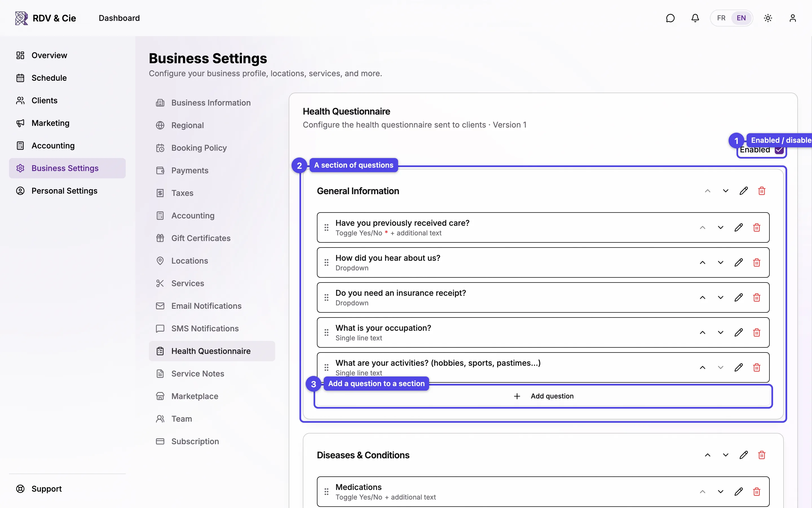Open the Dashboard link
Screen dimensions: 812x508
click(119, 18)
